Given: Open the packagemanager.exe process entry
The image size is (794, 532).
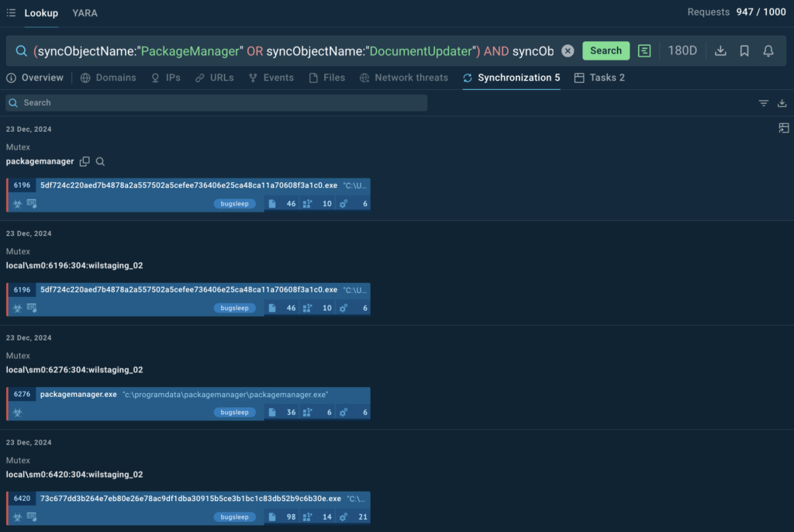Looking at the screenshot, I should pos(78,395).
